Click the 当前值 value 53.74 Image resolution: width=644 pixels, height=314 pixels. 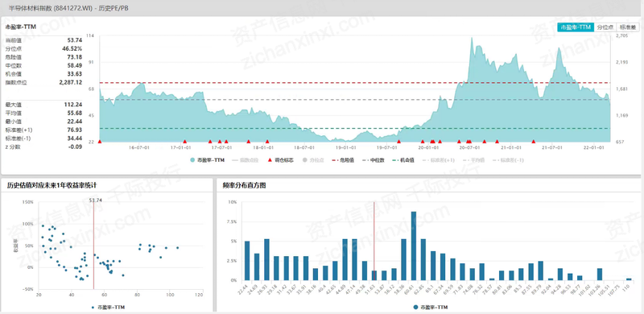point(75,40)
